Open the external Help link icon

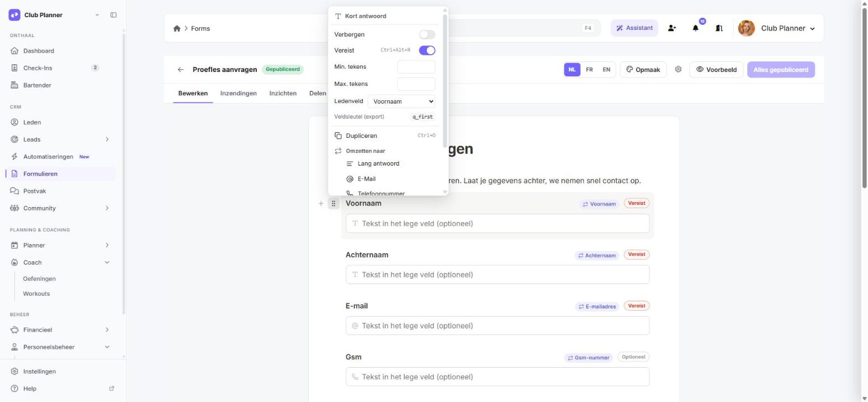coord(112,389)
